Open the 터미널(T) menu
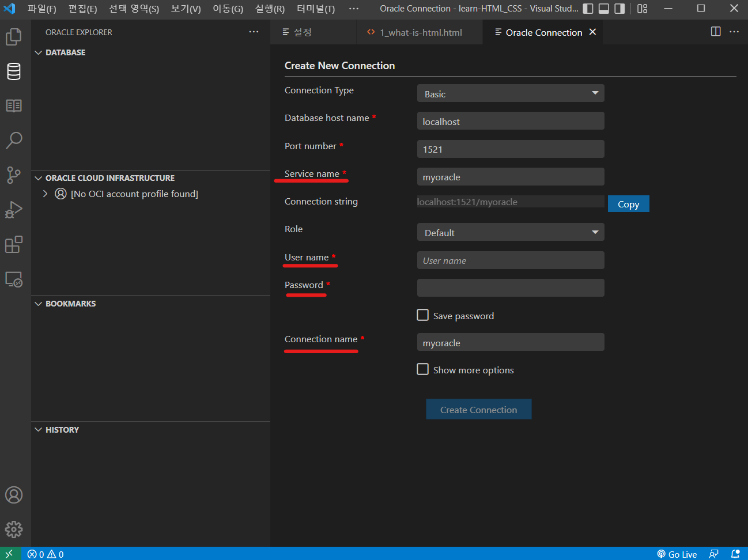 tap(316, 9)
